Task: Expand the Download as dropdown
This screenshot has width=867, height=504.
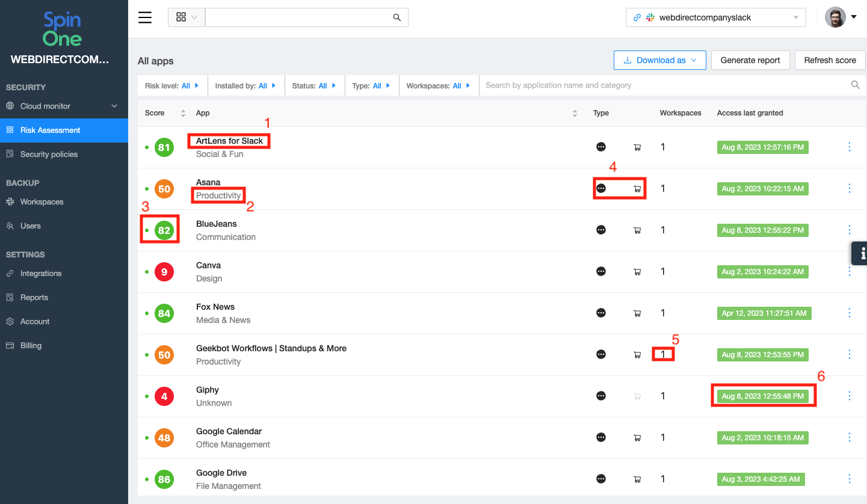Action: coord(659,60)
